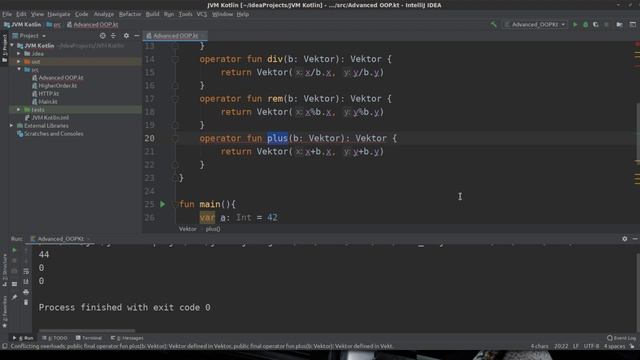Viewport: 640px width, 360px height.
Task: Open the Project Structure toolbar icon
Action: click(x=620, y=24)
